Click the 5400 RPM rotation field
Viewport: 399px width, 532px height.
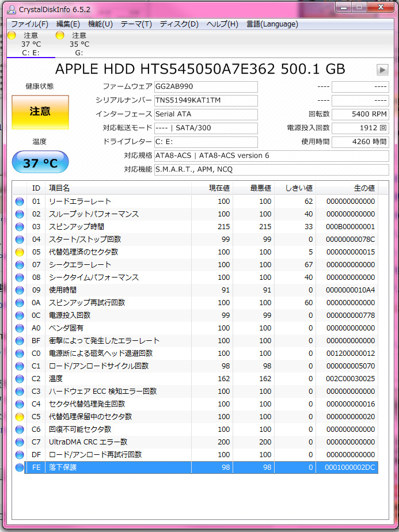(360, 115)
